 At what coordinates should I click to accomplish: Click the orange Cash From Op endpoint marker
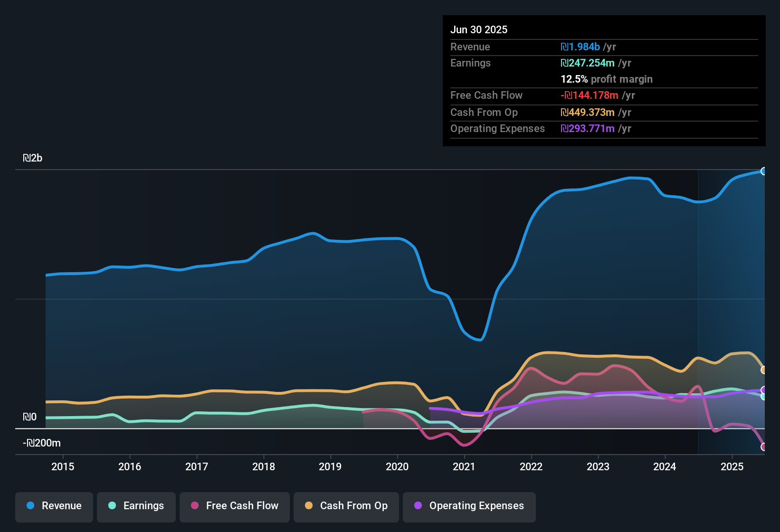(x=763, y=370)
